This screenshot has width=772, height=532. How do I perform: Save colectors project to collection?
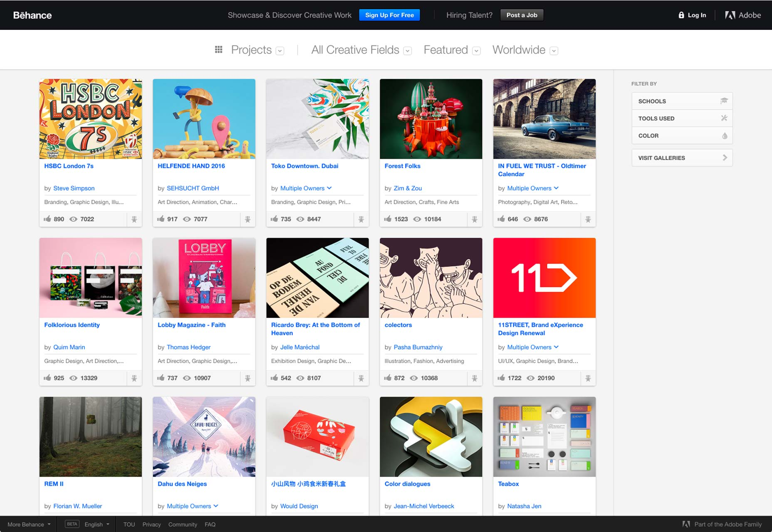click(x=475, y=378)
